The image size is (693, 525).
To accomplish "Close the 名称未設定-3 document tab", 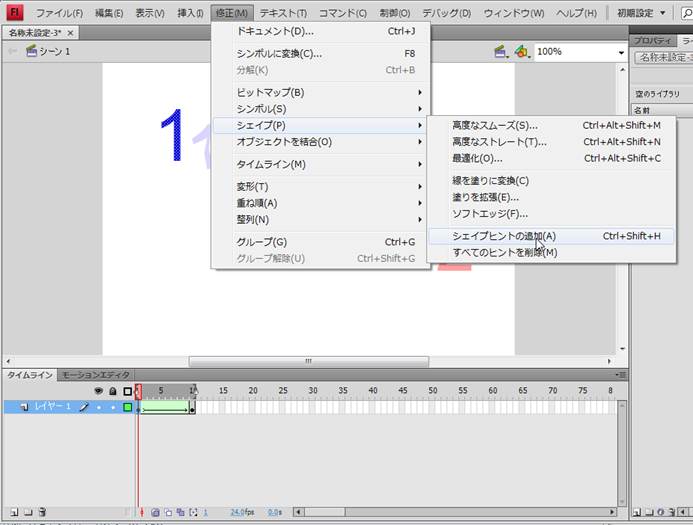I will point(70,33).
